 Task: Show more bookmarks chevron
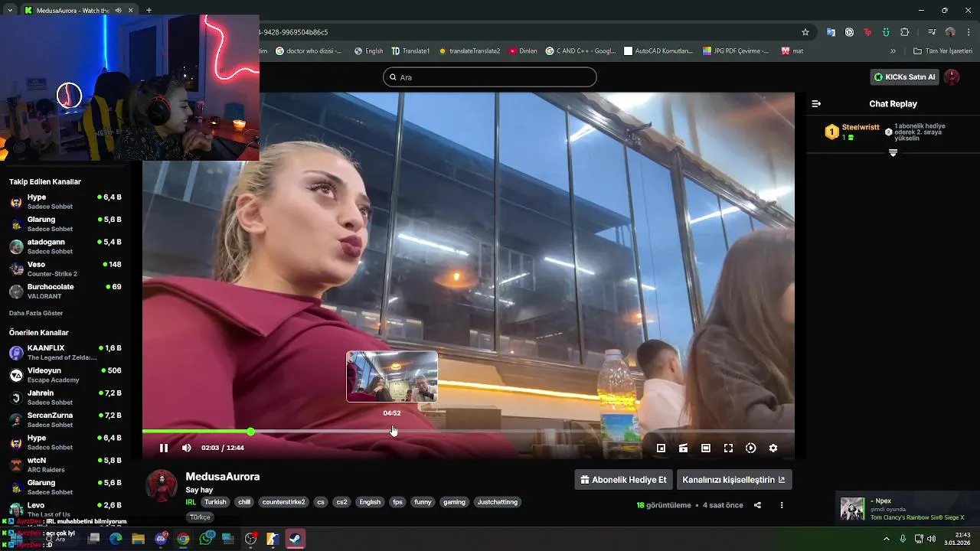click(x=893, y=51)
